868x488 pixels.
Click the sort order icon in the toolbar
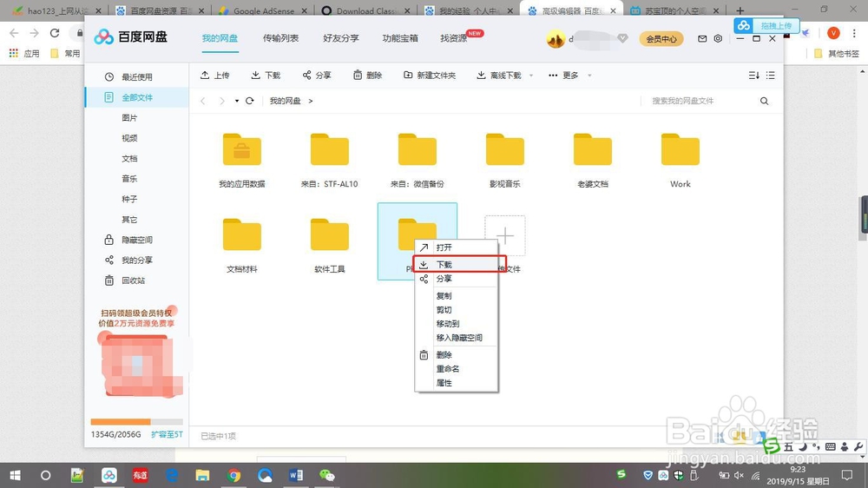[753, 76]
